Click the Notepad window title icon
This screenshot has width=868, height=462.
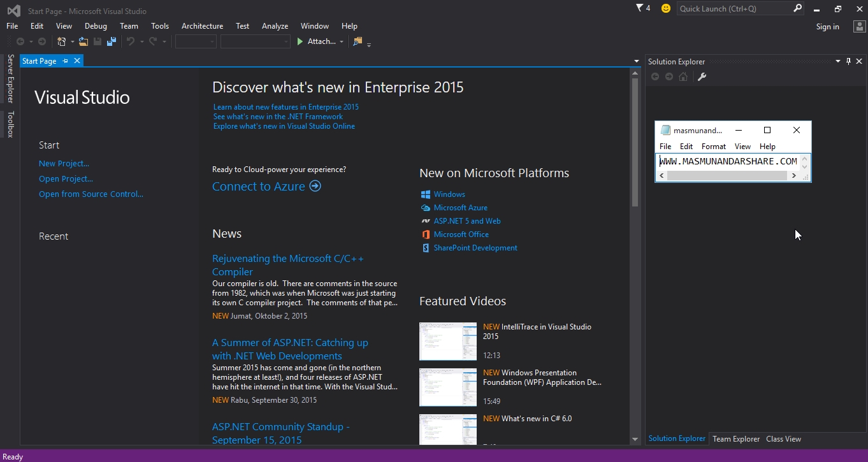(665, 130)
